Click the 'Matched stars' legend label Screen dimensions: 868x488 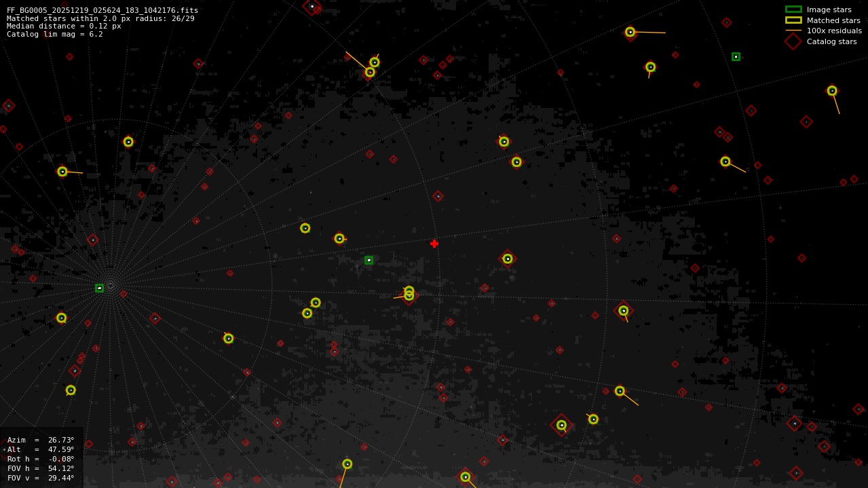click(833, 20)
